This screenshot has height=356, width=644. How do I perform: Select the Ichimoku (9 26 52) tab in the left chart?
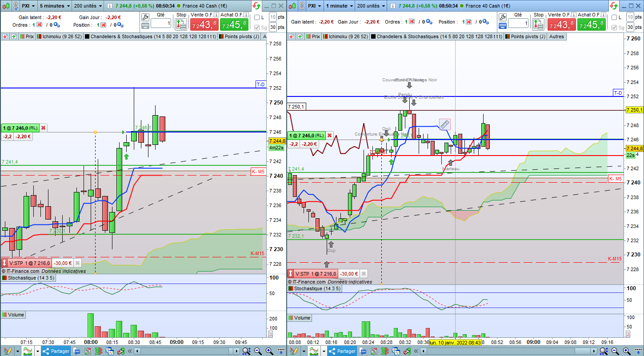[59, 36]
